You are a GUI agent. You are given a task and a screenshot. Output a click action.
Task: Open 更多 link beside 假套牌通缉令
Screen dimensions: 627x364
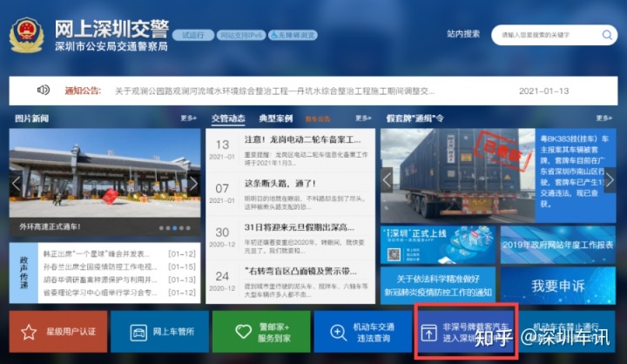pyautogui.click(x=603, y=118)
